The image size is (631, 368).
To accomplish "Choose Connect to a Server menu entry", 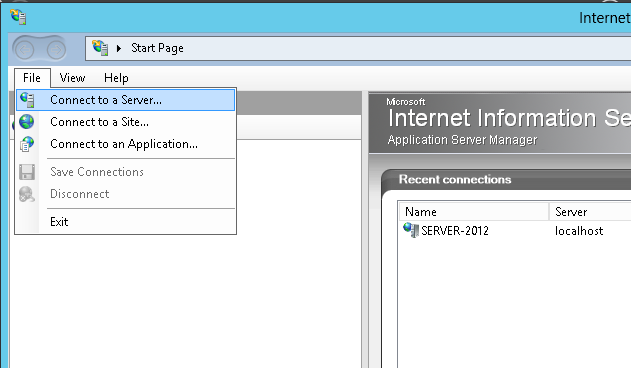I will click(x=125, y=100).
